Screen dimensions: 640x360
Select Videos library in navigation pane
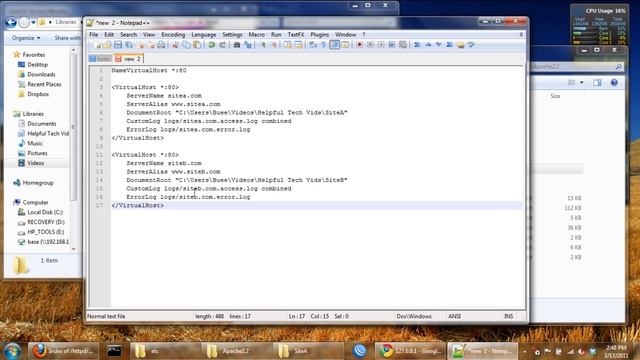(36, 163)
